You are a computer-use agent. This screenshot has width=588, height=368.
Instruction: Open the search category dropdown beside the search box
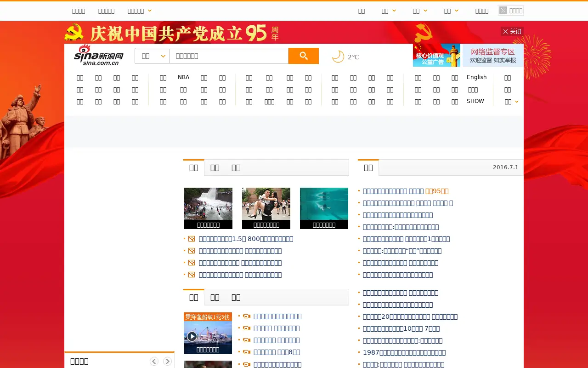(x=152, y=56)
